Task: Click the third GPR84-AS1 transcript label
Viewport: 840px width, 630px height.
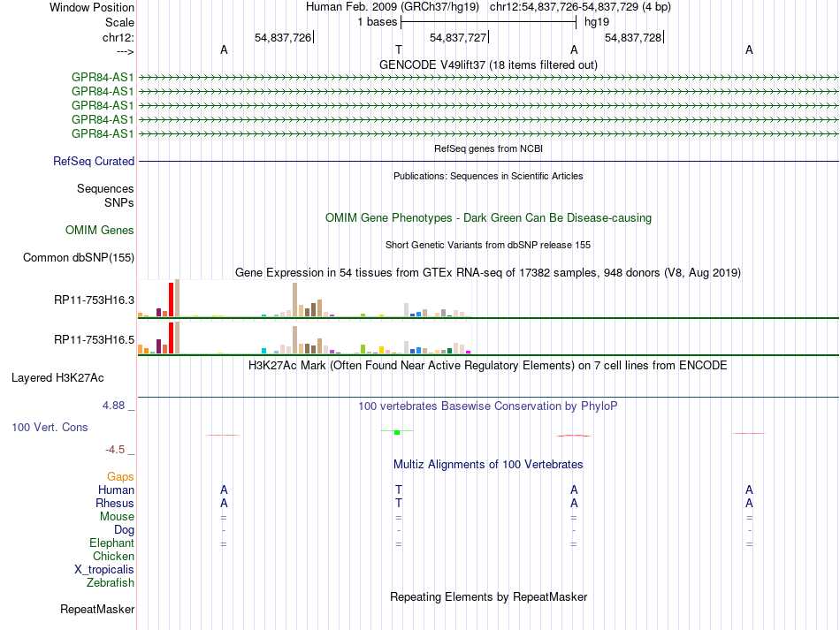Action: coord(103,105)
